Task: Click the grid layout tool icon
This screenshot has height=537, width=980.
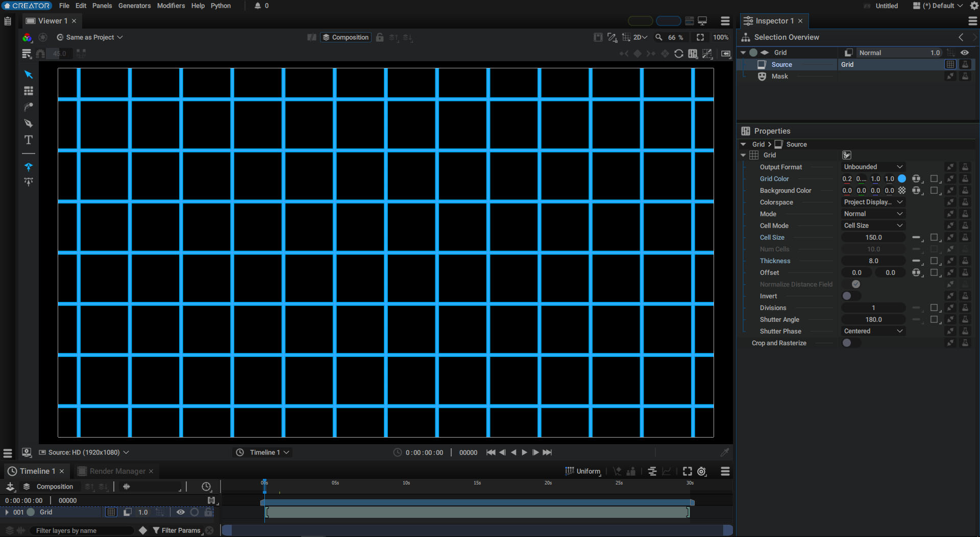Action: click(x=29, y=91)
